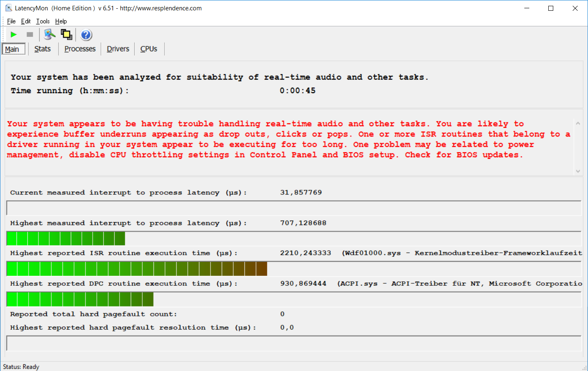This screenshot has width=588, height=371.
Task: Maximize the LatencyMon window
Action: point(551,8)
